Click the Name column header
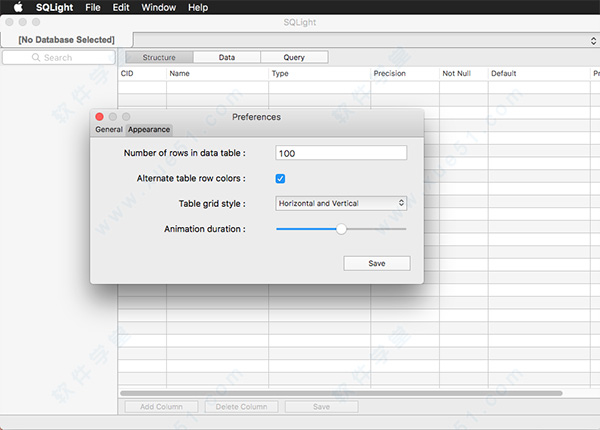 217,73
